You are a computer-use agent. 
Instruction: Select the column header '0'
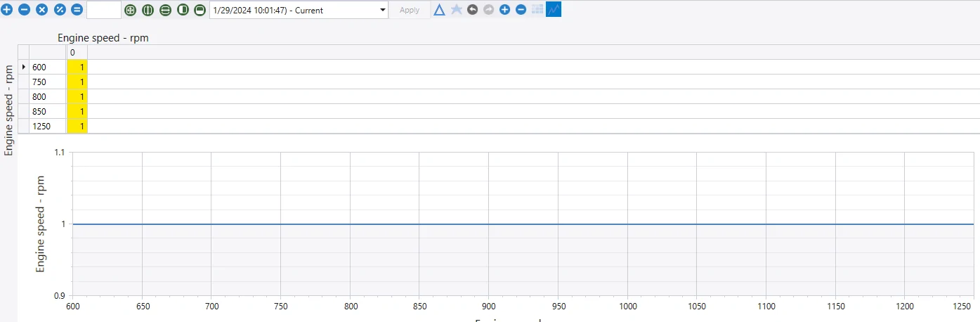coord(77,53)
